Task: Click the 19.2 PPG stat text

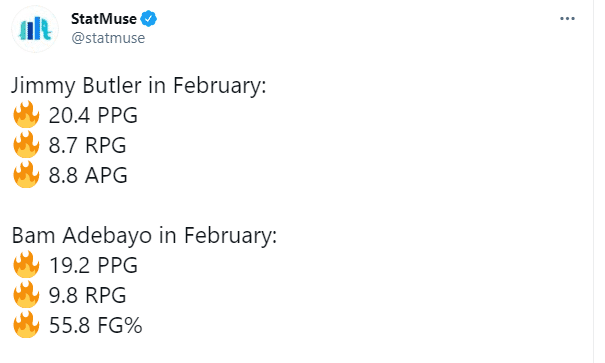Action: click(93, 265)
